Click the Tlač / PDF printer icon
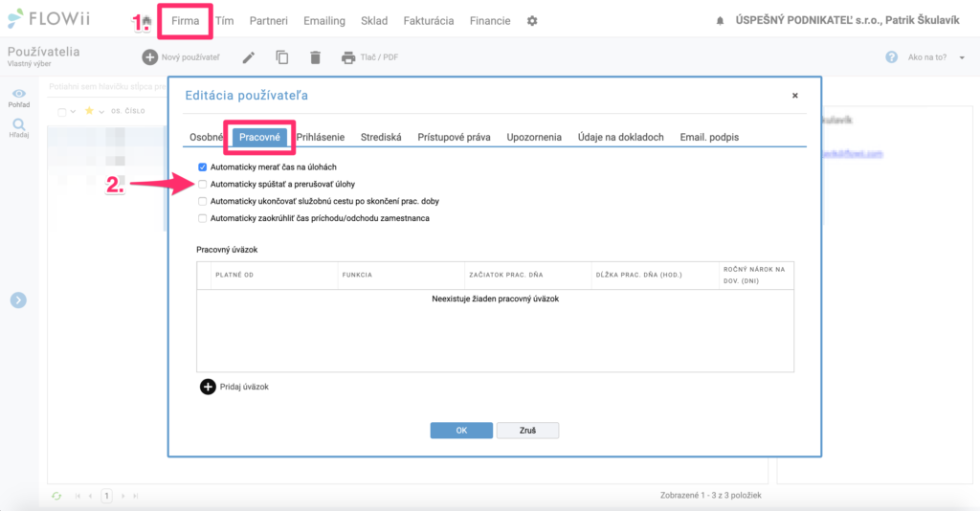This screenshot has height=511, width=980. coord(348,57)
